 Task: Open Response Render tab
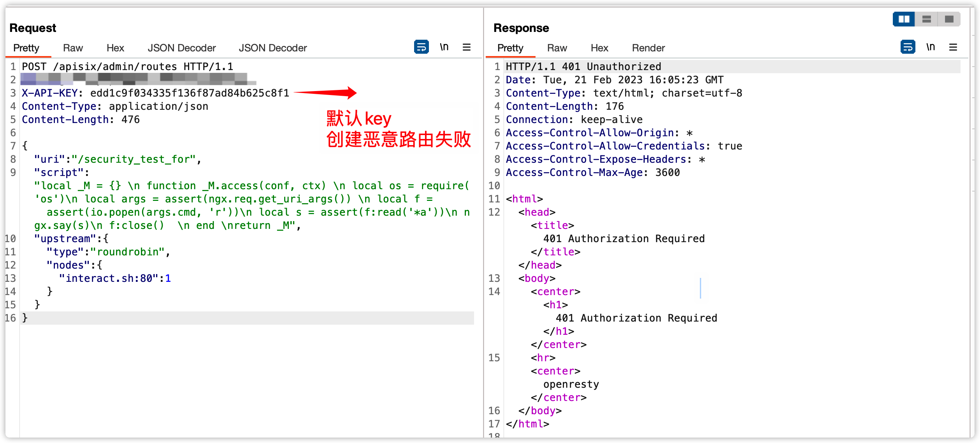(x=648, y=48)
